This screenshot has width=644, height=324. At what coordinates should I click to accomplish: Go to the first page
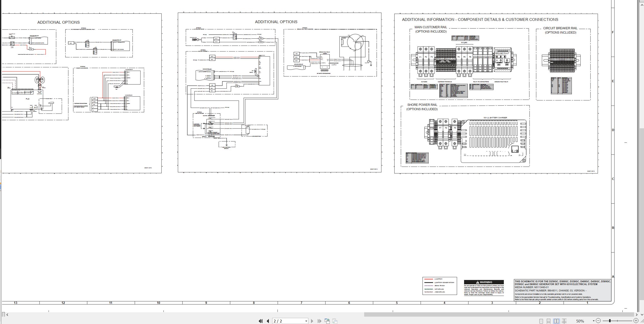click(260, 321)
